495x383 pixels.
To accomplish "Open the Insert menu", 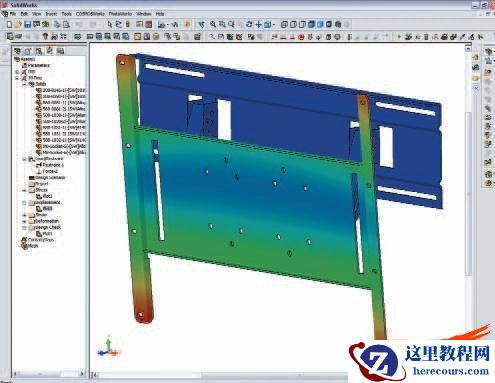I will 51,14.
